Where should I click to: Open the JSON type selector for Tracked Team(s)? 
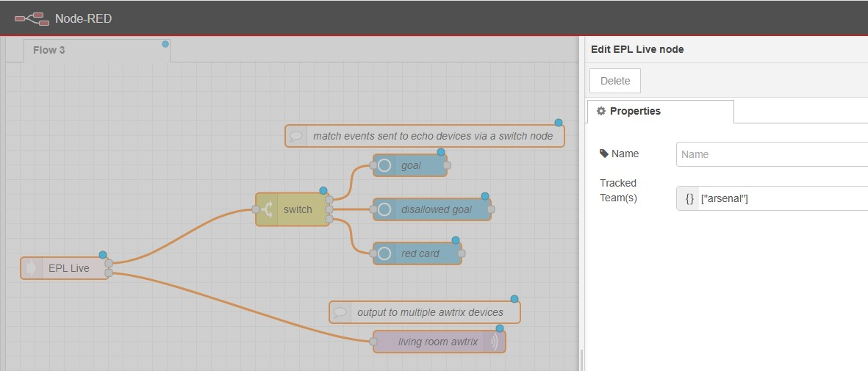coord(689,198)
